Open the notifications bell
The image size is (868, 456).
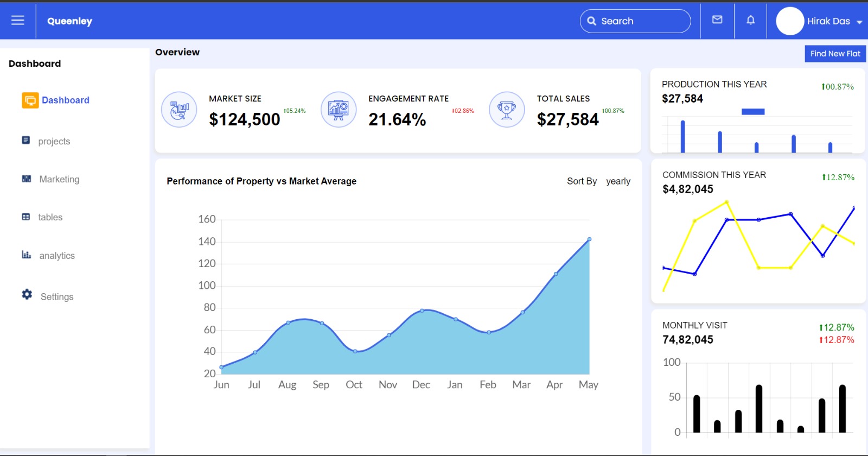tap(750, 21)
